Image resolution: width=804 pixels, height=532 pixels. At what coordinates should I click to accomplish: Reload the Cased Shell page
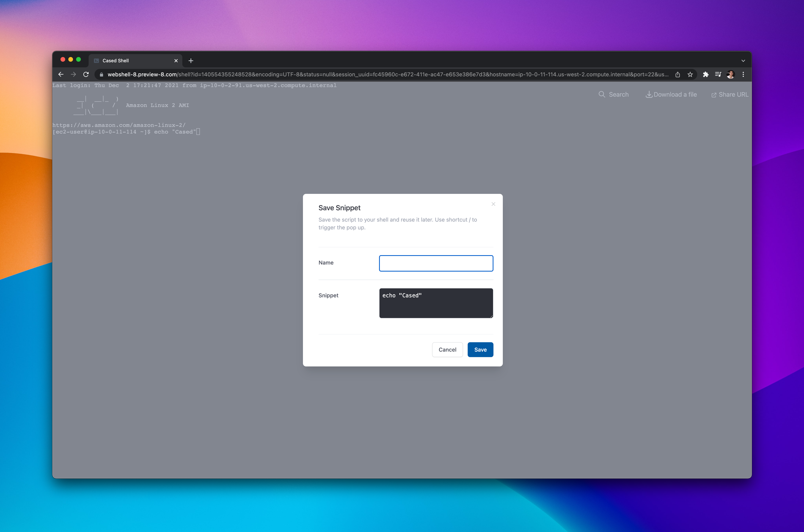pos(86,74)
